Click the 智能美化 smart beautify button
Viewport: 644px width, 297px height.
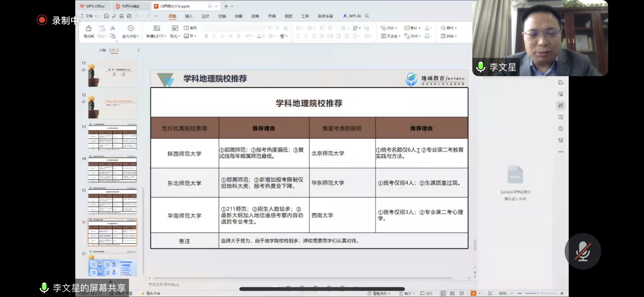[379, 293]
